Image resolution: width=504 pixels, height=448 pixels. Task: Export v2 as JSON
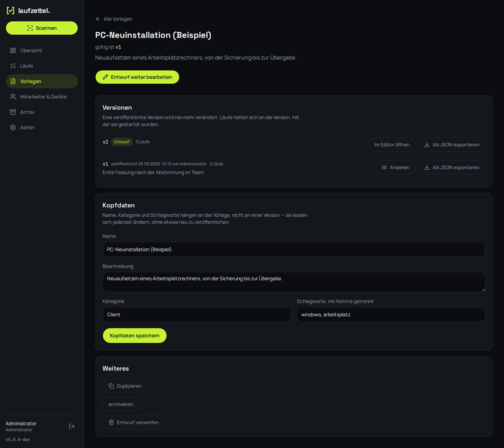pos(452,145)
